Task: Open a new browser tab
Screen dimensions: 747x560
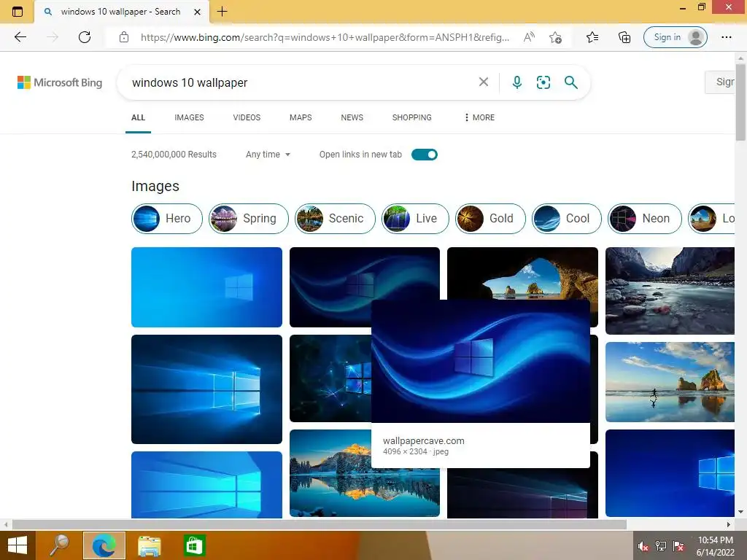Action: (222, 12)
